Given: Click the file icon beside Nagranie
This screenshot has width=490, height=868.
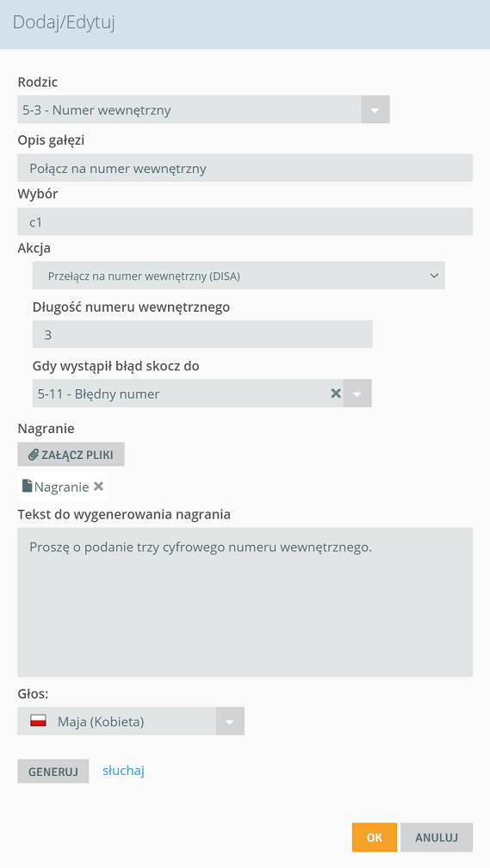Looking at the screenshot, I should point(27,486).
